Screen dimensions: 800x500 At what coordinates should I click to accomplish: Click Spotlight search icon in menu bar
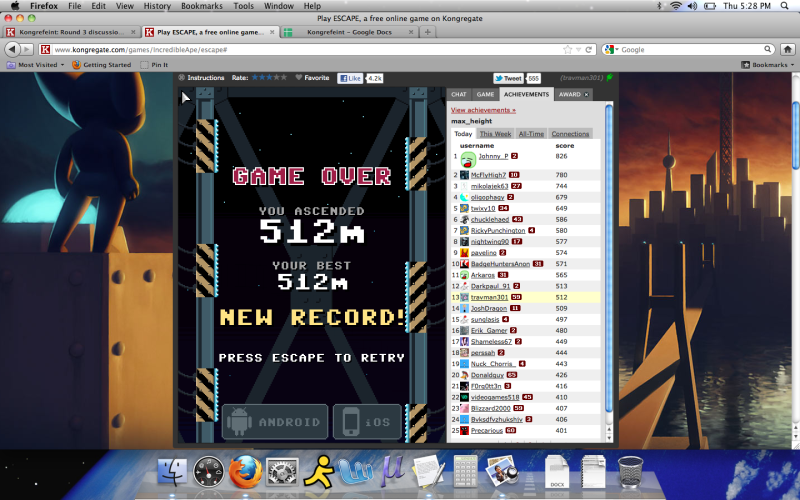point(785,6)
